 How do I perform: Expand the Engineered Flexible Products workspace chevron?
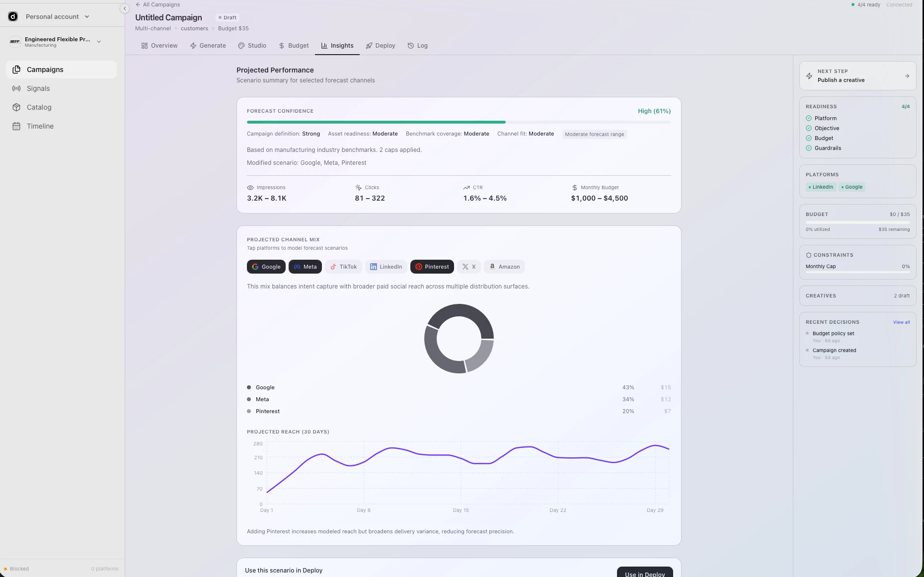coord(98,42)
